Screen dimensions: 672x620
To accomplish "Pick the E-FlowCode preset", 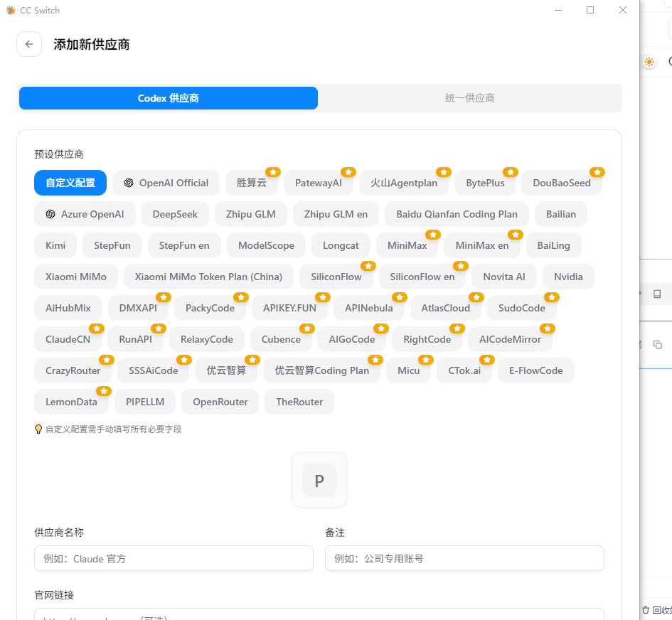I will [x=535, y=370].
